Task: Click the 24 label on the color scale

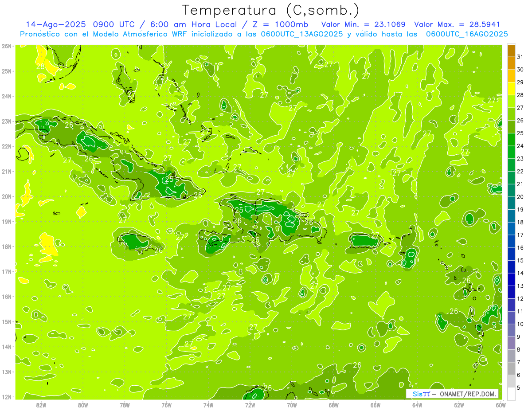Action: [520, 146]
